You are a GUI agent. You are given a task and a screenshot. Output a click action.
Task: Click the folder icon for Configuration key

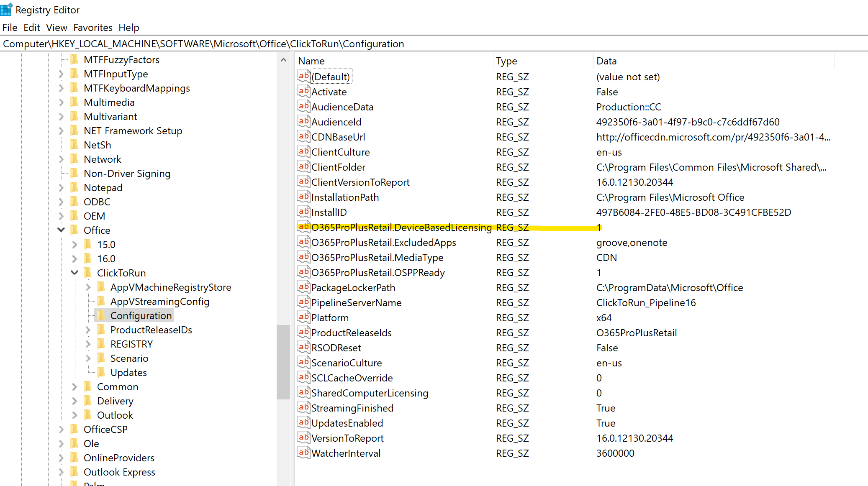point(101,315)
